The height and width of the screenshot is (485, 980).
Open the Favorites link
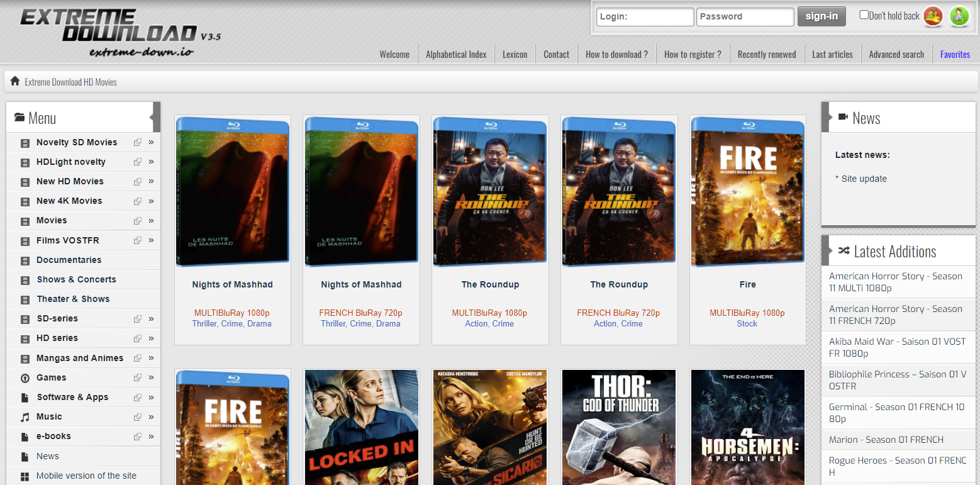[x=955, y=54]
